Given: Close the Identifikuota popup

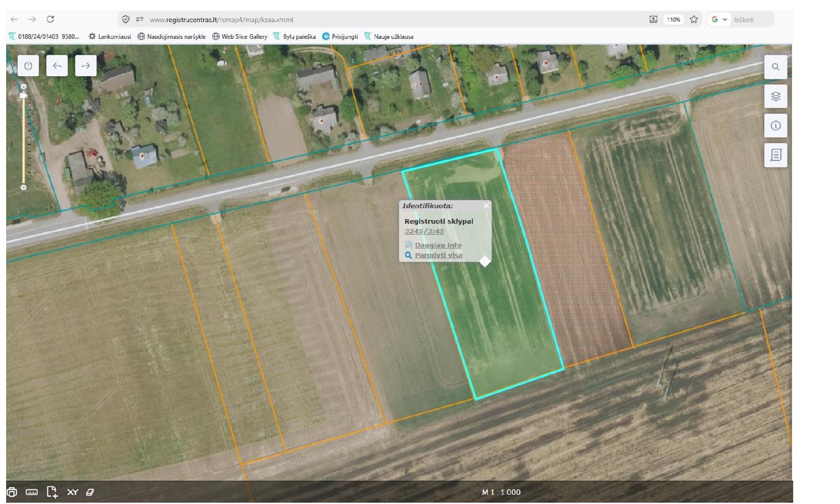Looking at the screenshot, I should coord(486,206).
